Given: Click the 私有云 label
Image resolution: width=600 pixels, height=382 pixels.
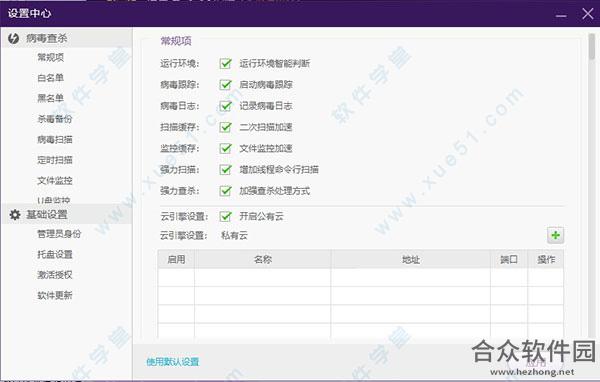Looking at the screenshot, I should click(x=234, y=235).
